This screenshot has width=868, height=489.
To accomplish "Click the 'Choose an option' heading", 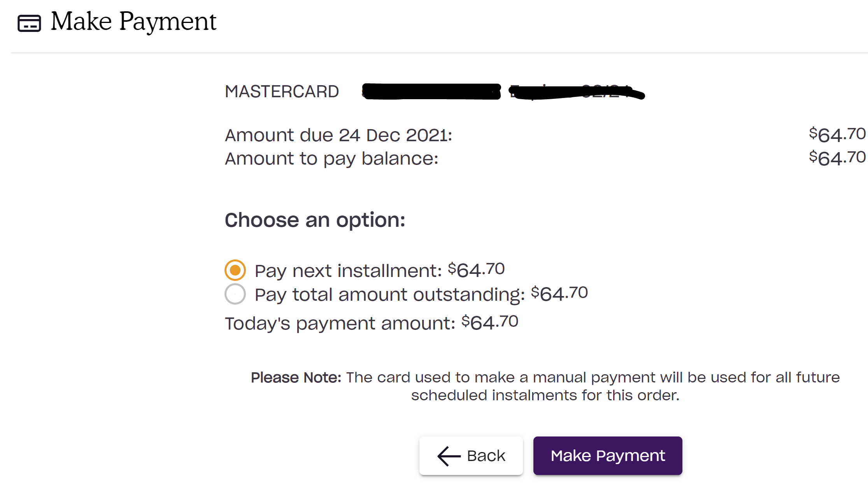I will [315, 220].
